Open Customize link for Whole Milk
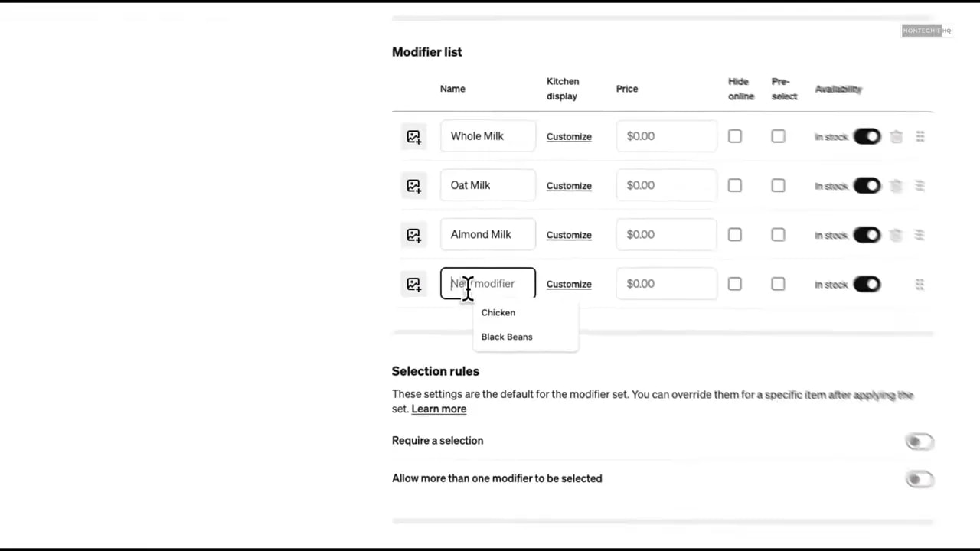The height and width of the screenshot is (551, 980). pyautogui.click(x=569, y=136)
